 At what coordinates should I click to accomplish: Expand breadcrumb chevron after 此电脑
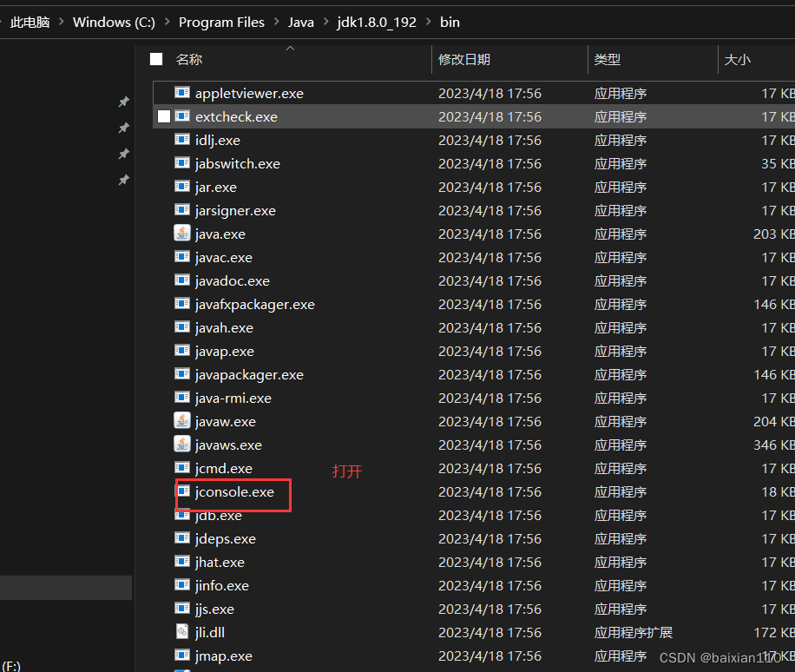pyautogui.click(x=62, y=22)
